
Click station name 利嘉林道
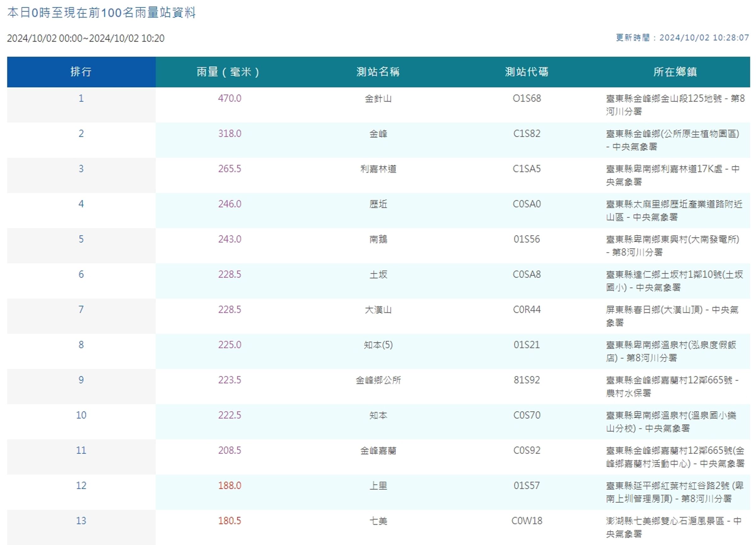[x=378, y=169]
